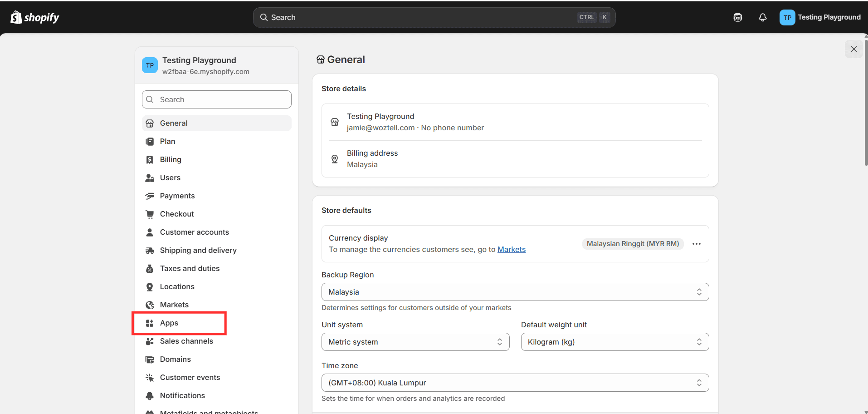Viewport: 868px width, 414px height.
Task: Open the Unit system dropdown
Action: point(415,342)
